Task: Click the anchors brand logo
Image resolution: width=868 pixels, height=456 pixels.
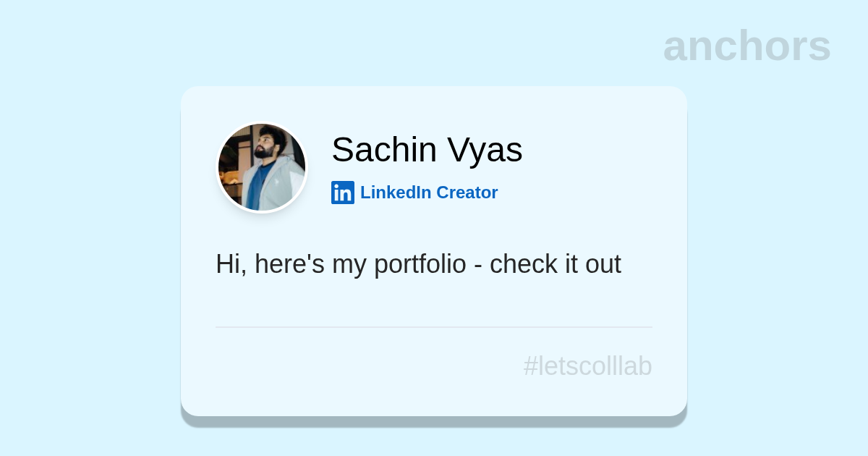Action: click(746, 46)
